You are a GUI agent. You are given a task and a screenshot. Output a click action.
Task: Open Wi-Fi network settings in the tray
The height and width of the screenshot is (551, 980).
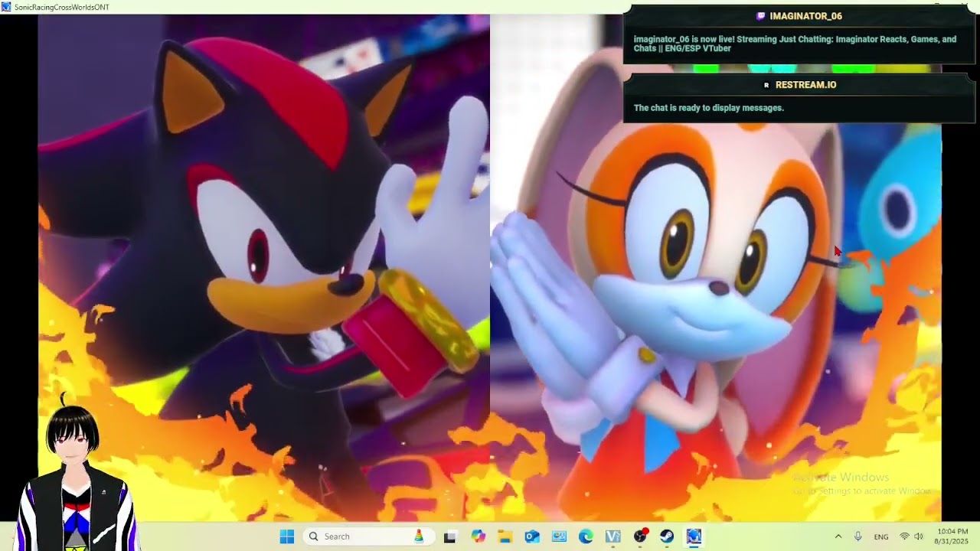(905, 536)
